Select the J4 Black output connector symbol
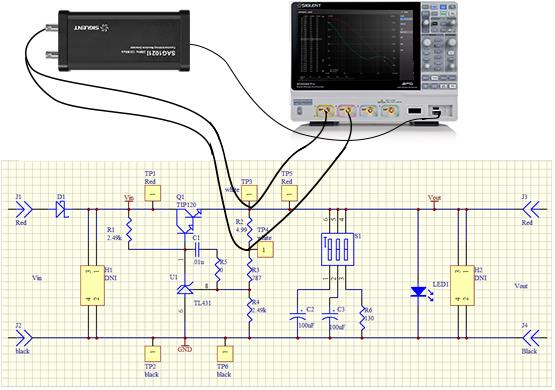The image size is (555, 390). point(531,338)
